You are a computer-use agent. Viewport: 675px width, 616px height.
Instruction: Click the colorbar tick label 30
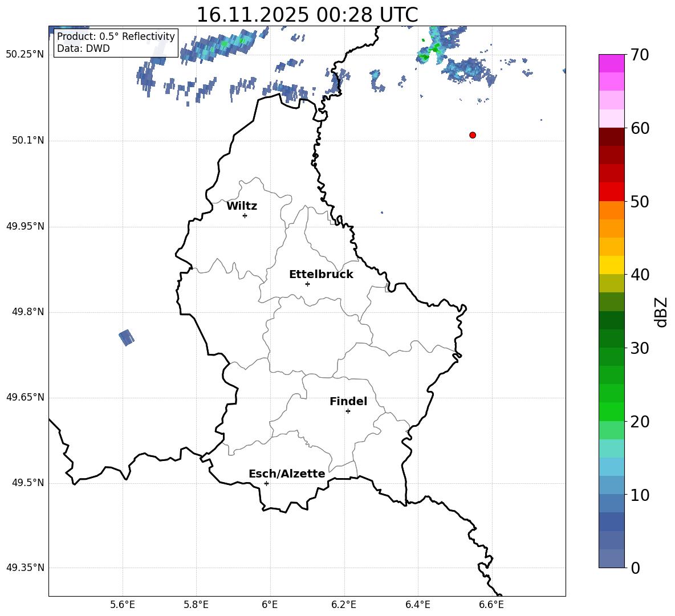640,348
